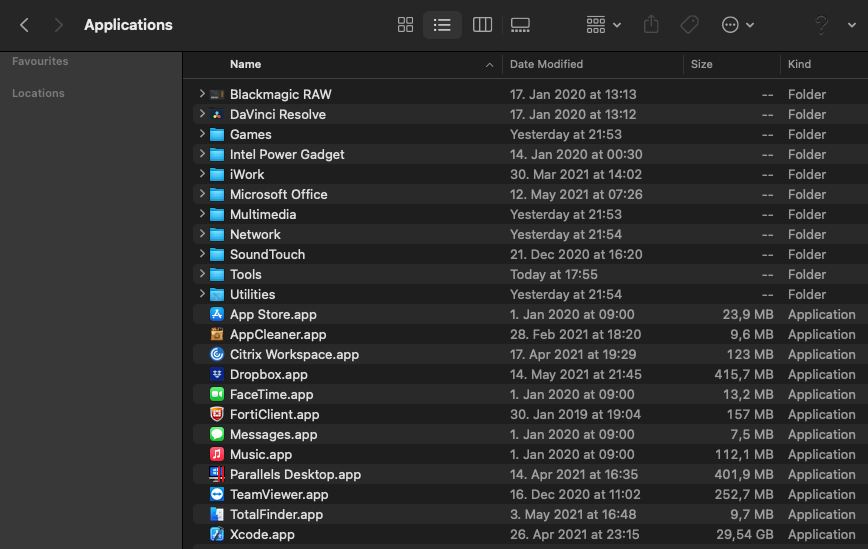Select the Parallels Desktop app icon

[x=217, y=474]
